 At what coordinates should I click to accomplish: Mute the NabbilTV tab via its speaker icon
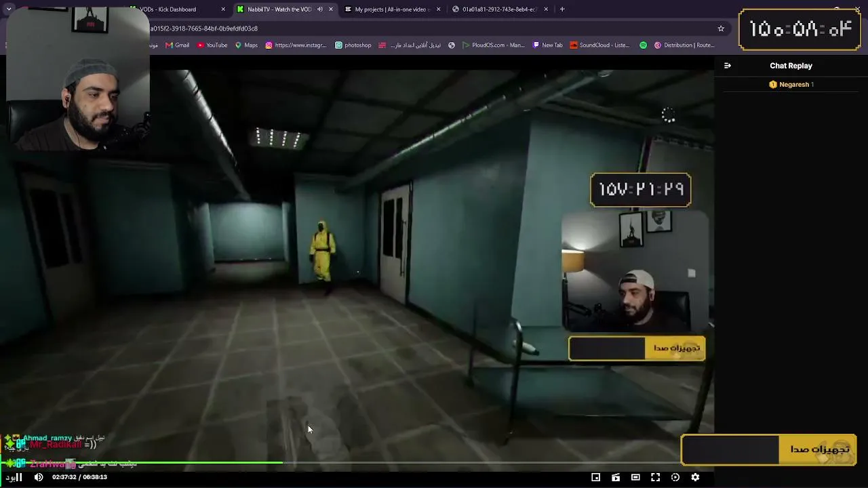320,9
